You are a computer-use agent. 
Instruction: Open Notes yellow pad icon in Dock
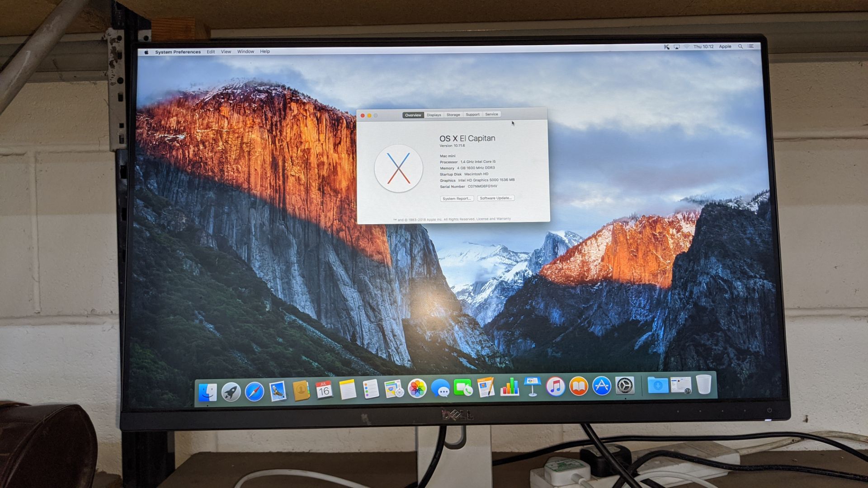[347, 389]
